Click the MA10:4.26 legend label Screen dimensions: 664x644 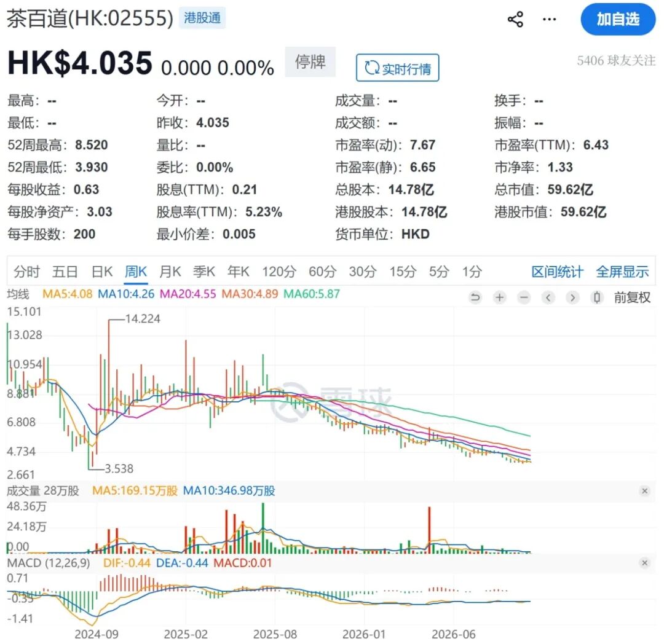pos(126,294)
